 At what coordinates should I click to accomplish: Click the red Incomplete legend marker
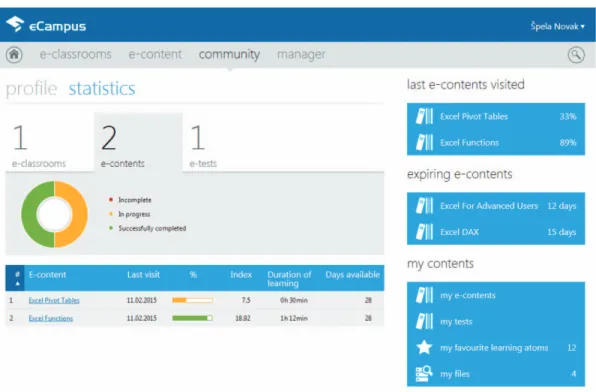coord(111,200)
